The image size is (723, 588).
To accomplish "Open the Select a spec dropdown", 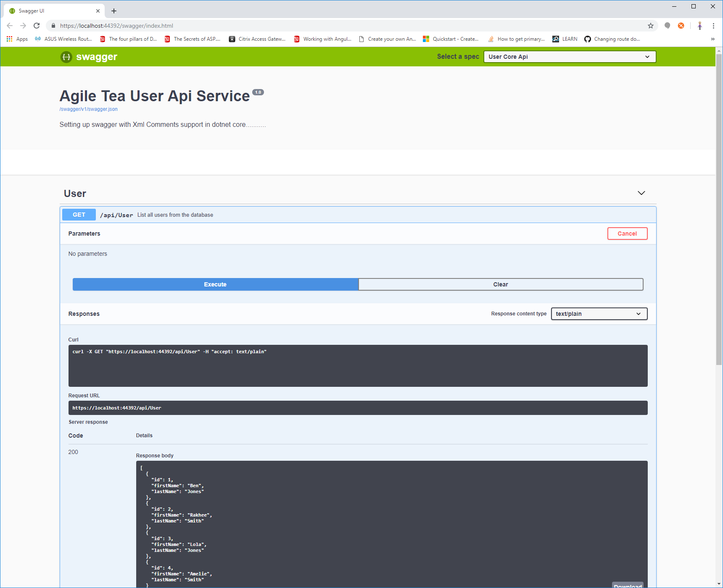I will [x=569, y=57].
